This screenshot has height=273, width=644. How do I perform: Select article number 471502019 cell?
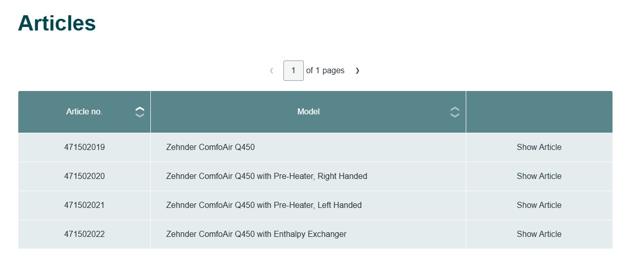[84, 147]
